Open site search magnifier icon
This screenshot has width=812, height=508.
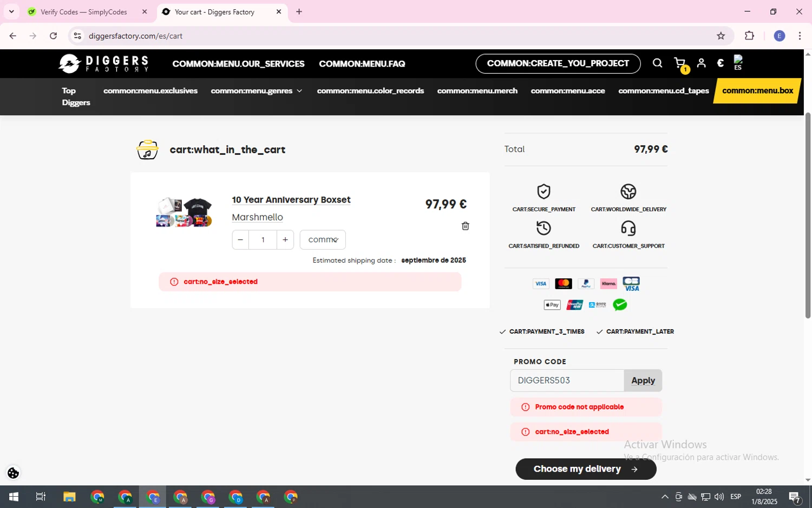[657, 63]
